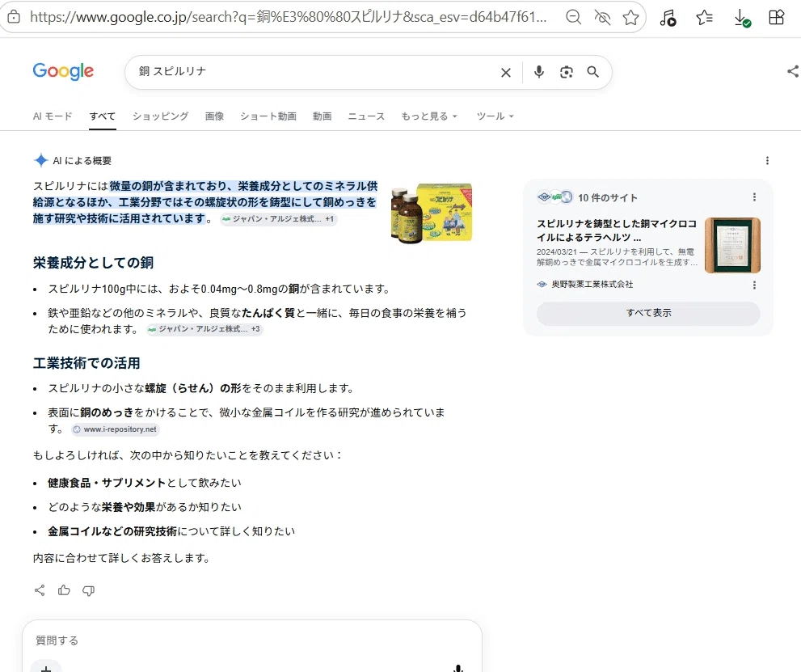Click the site info lock icon
801x672 pixels.
(x=14, y=17)
